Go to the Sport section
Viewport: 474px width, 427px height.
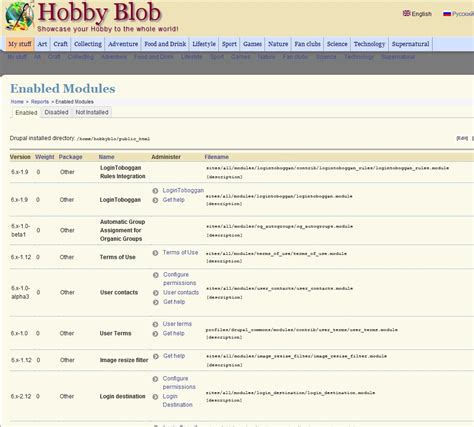[x=229, y=44]
